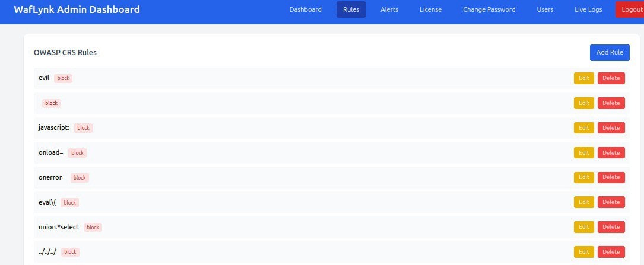
Task: Click the block badge of the unnamed rule
Action: click(x=51, y=103)
